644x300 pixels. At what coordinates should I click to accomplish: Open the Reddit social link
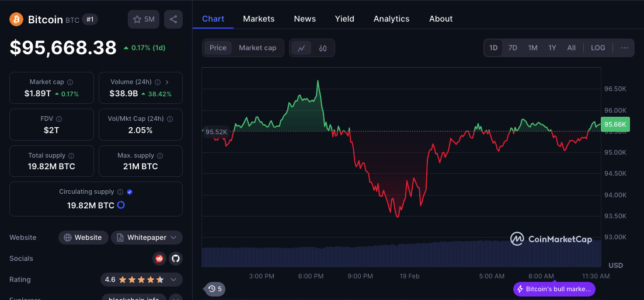click(x=159, y=259)
